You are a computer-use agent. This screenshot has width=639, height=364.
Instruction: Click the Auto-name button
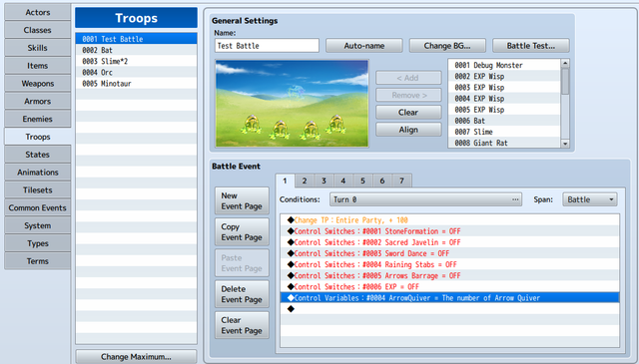(364, 46)
